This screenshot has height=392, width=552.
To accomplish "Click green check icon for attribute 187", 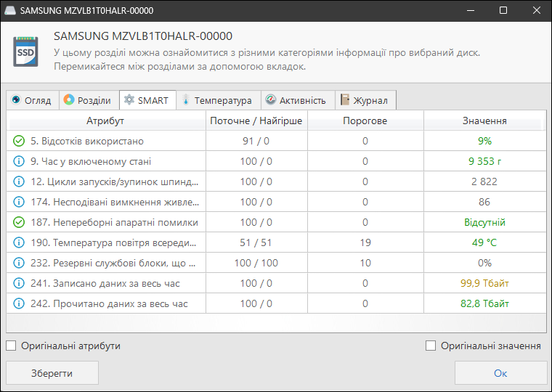I will point(19,222).
